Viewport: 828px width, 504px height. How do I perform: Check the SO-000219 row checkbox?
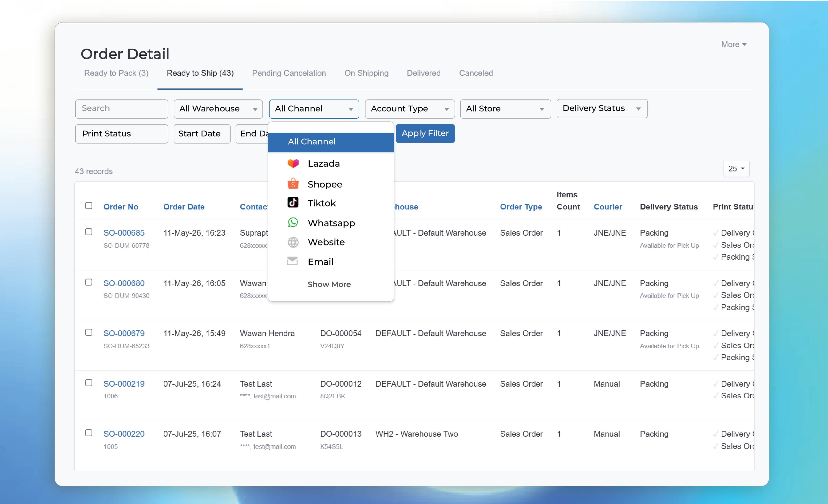click(x=89, y=383)
